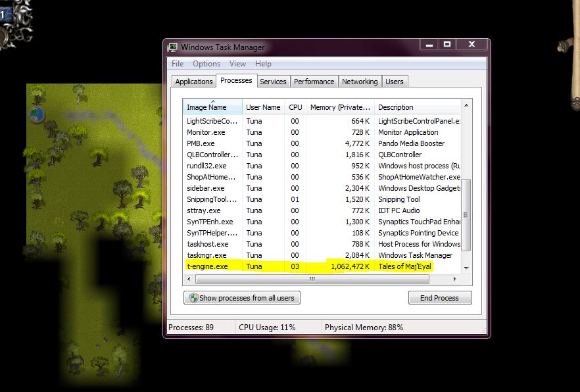Click the process list scroll up arrow
This screenshot has height=392, width=580.
(x=466, y=105)
